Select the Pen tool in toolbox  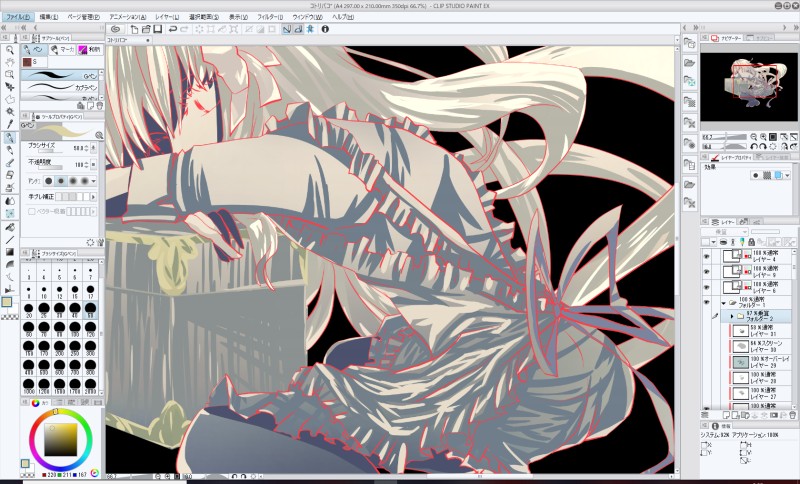pyautogui.click(x=10, y=138)
